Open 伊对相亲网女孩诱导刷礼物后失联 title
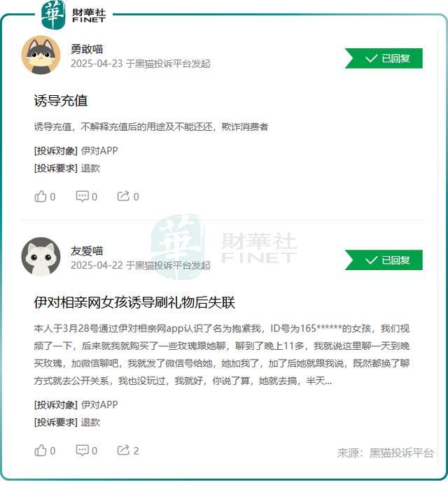The height and width of the screenshot is (494, 448). point(134,302)
